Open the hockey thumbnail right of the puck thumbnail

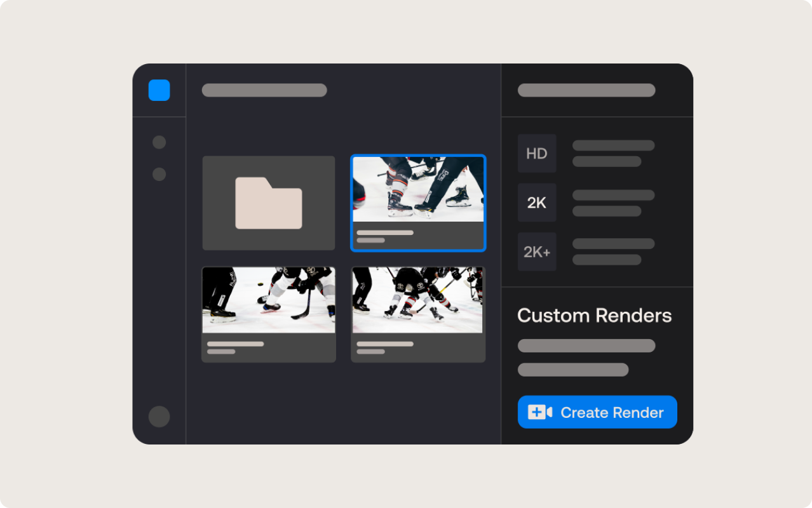click(418, 300)
